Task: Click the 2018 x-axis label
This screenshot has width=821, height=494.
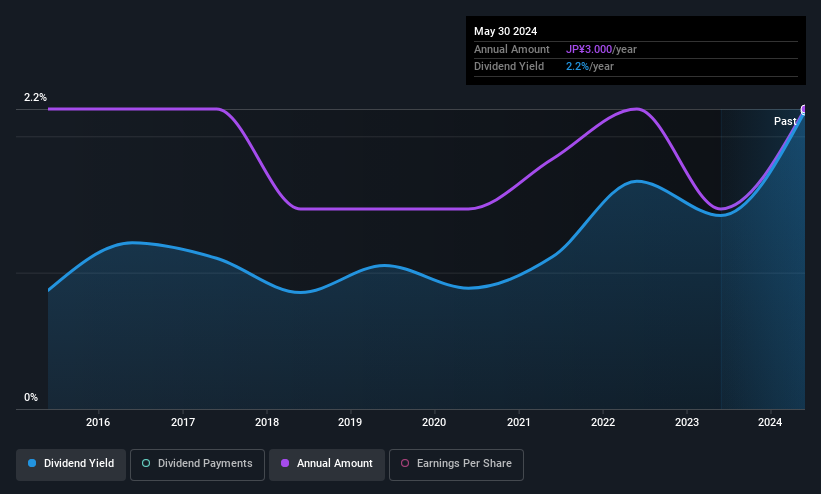Action: 267,422
